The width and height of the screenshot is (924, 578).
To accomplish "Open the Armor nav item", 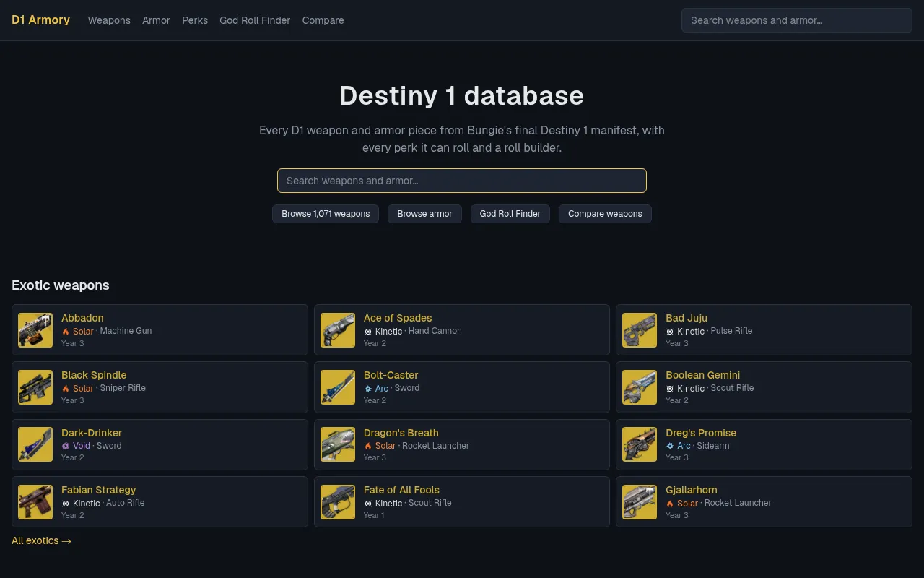I will (156, 20).
